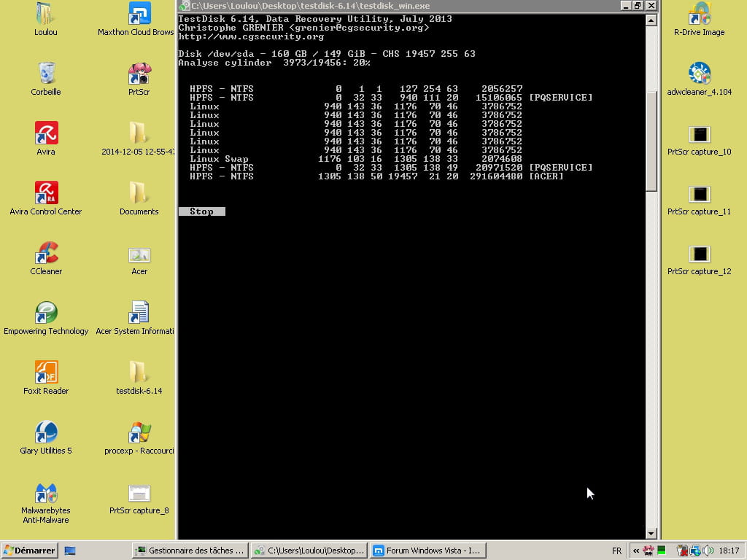Click the volume speaker tray icon
Viewport: 747px width, 560px height.
click(708, 551)
